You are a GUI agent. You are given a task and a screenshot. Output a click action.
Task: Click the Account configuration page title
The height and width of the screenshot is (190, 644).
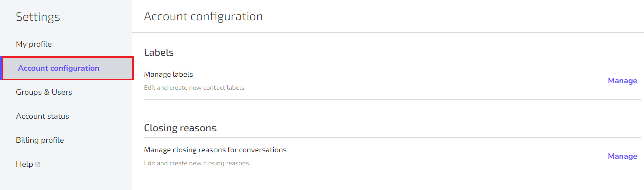coord(203,16)
